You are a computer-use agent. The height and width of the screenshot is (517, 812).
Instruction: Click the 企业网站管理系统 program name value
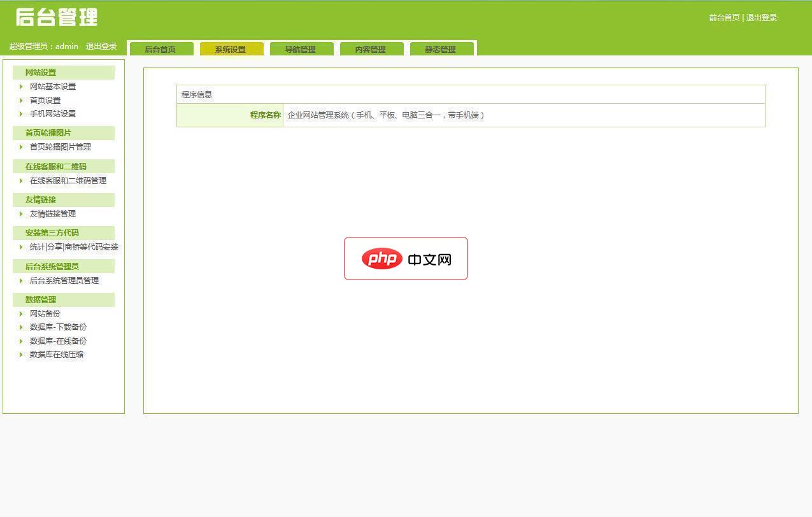point(386,115)
